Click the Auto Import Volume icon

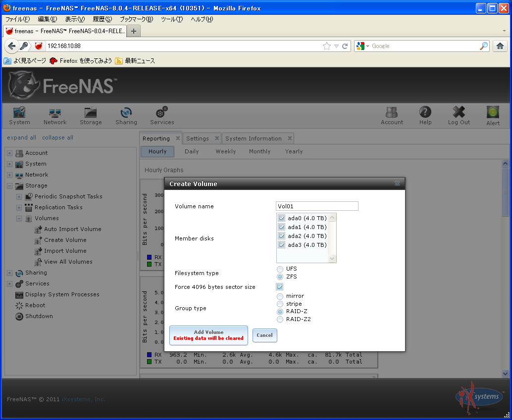(x=38, y=229)
